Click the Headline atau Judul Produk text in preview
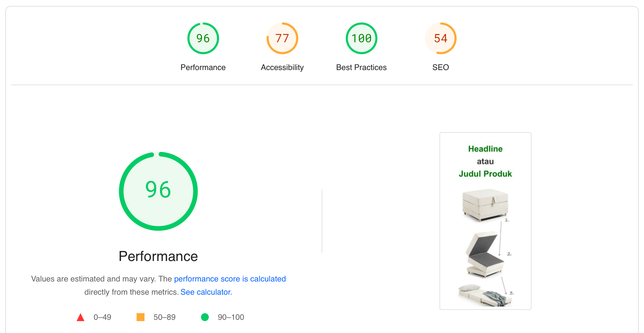Screen dimensions: 644x333 click(x=485, y=161)
